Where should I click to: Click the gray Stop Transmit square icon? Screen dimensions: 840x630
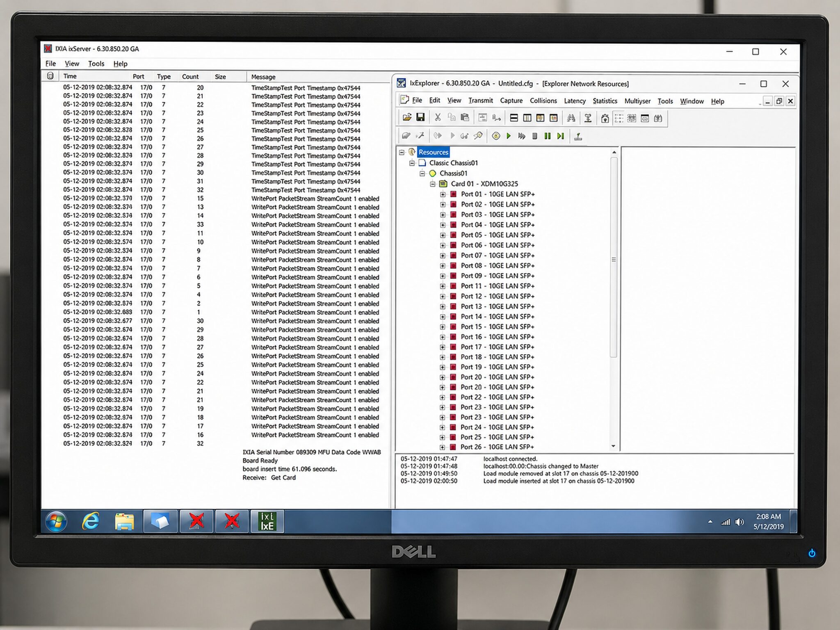pyautogui.click(x=534, y=136)
